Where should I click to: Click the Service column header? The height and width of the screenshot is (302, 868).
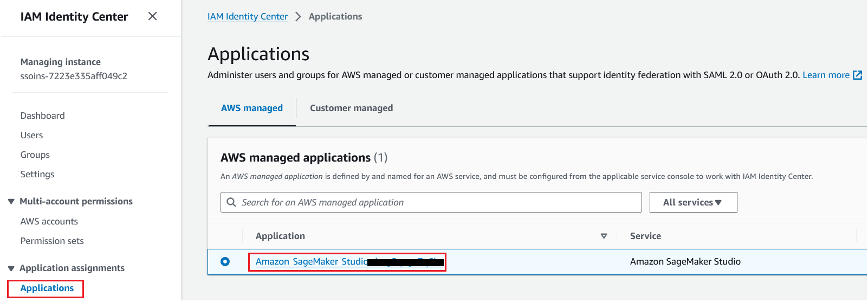(x=645, y=236)
